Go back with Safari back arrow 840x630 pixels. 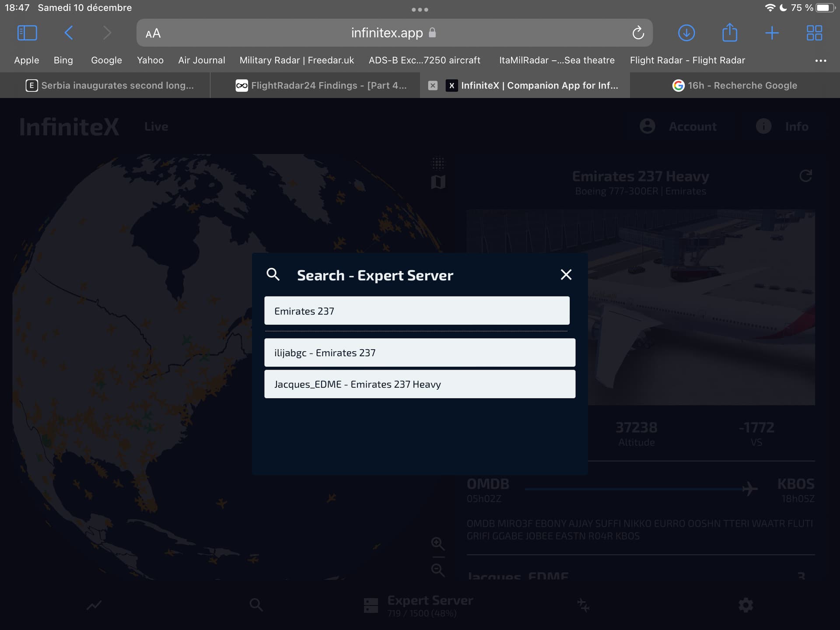69,33
